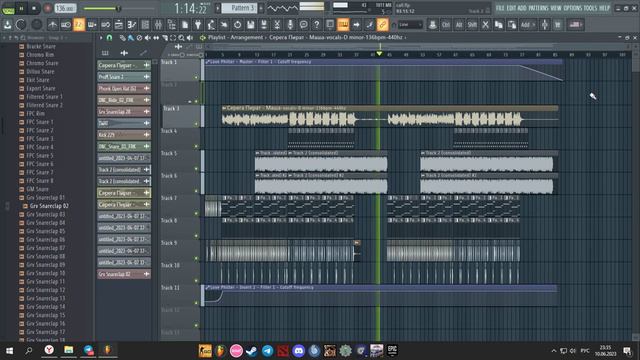Open the Add dropdown in toolbar
The width and height of the screenshot is (640, 360).
click(528, 24)
